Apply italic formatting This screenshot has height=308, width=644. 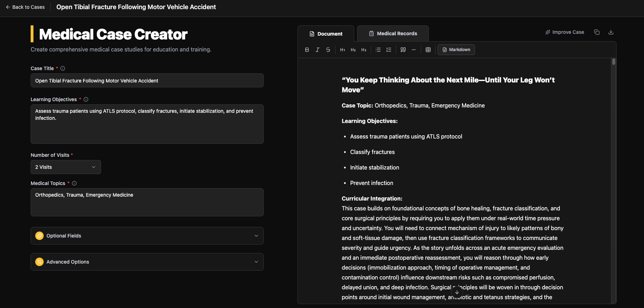tap(317, 50)
